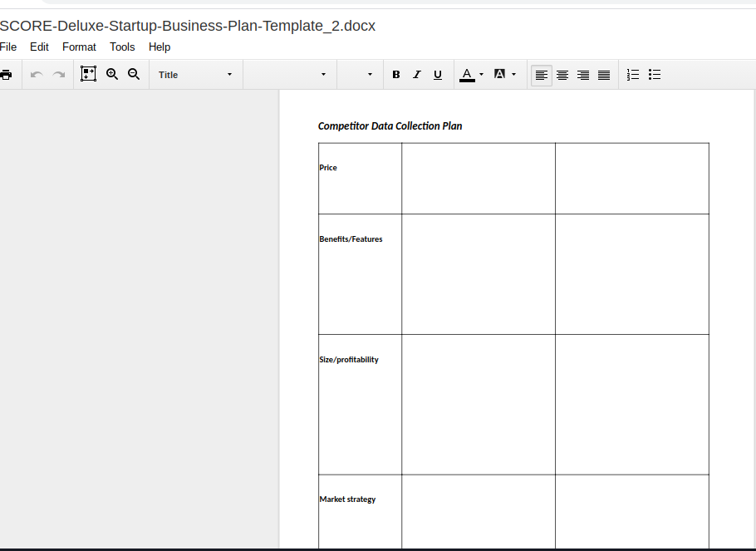Open the text color dropdown arrow
The image size is (756, 551).
[x=480, y=74]
